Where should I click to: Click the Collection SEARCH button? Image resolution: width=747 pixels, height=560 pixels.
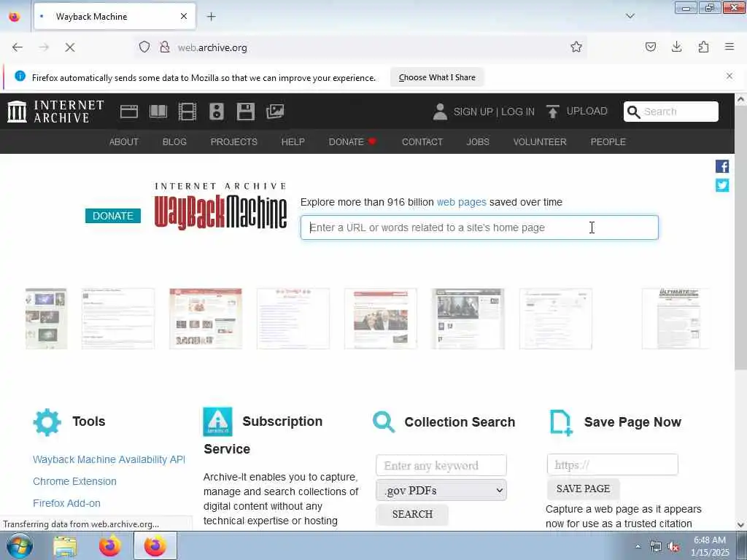point(412,514)
